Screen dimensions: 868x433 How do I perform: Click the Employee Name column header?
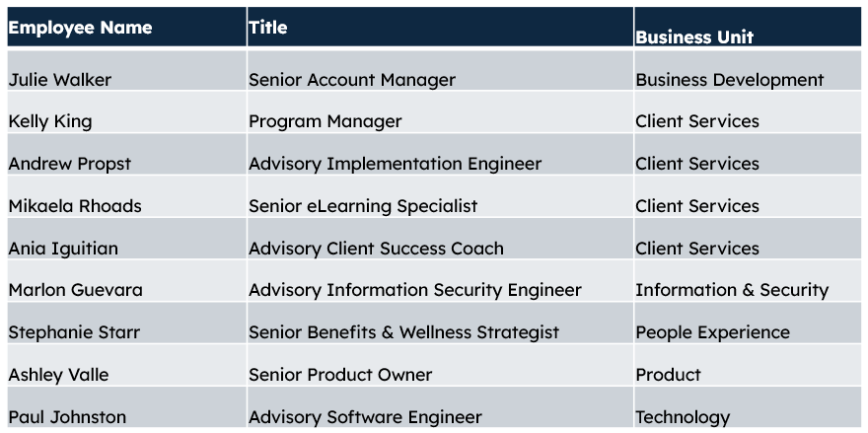[x=127, y=27]
